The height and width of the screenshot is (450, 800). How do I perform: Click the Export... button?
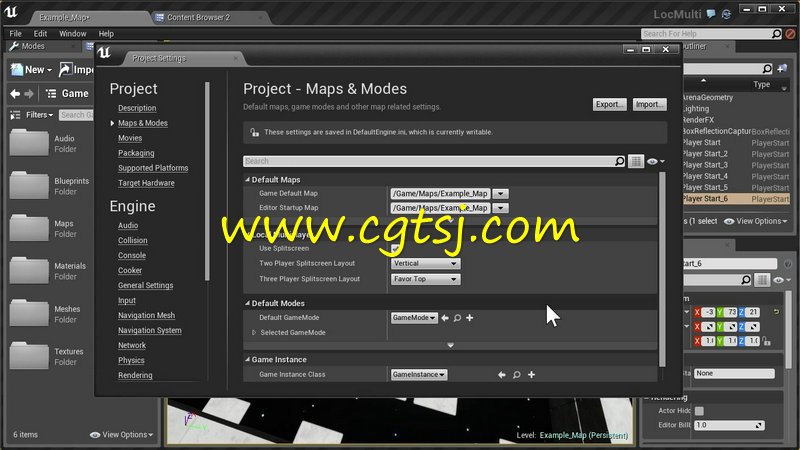(610, 104)
